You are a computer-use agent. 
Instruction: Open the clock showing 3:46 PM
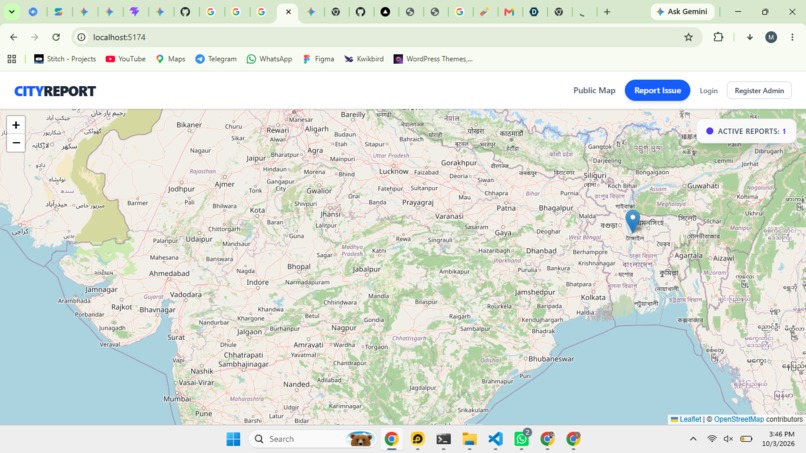point(778,439)
